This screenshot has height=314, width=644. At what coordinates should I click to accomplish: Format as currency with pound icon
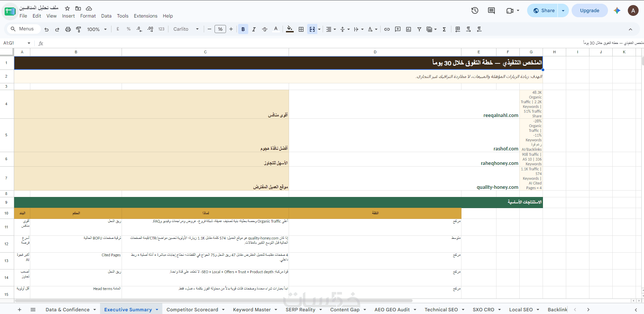(x=118, y=29)
